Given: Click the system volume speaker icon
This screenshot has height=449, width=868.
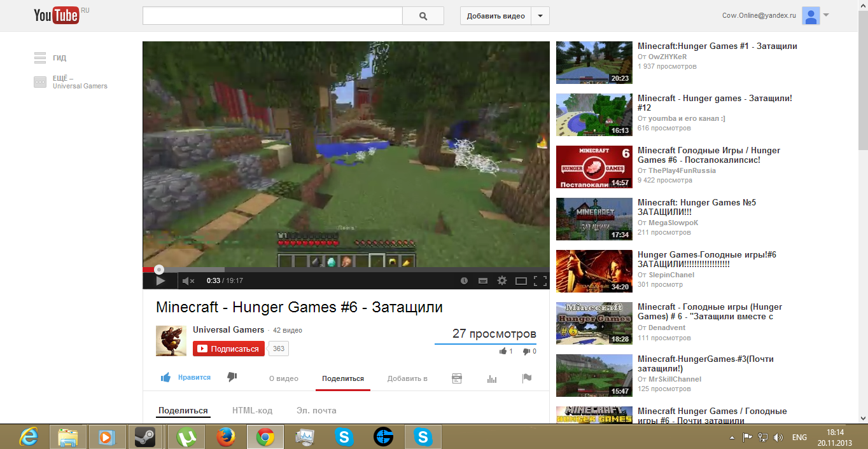Looking at the screenshot, I should pos(778,438).
